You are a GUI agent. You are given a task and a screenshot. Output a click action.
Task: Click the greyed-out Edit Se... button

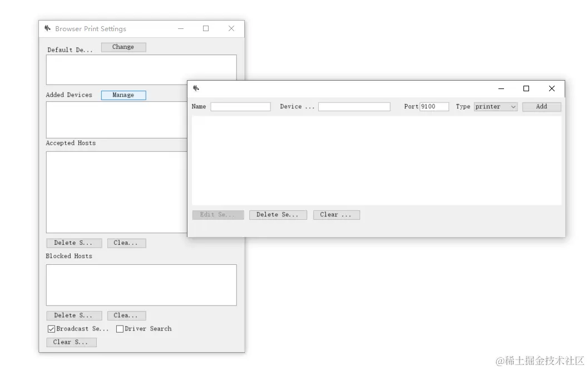pyautogui.click(x=218, y=215)
